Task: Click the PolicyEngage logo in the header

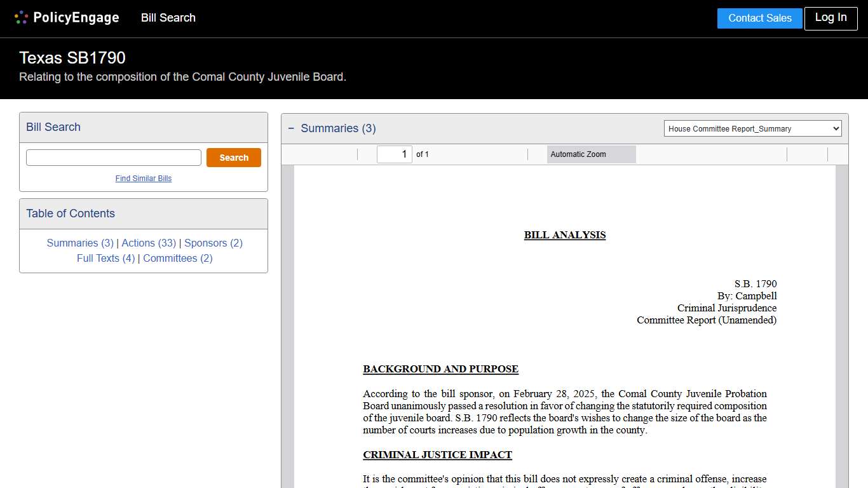Action: tap(67, 18)
